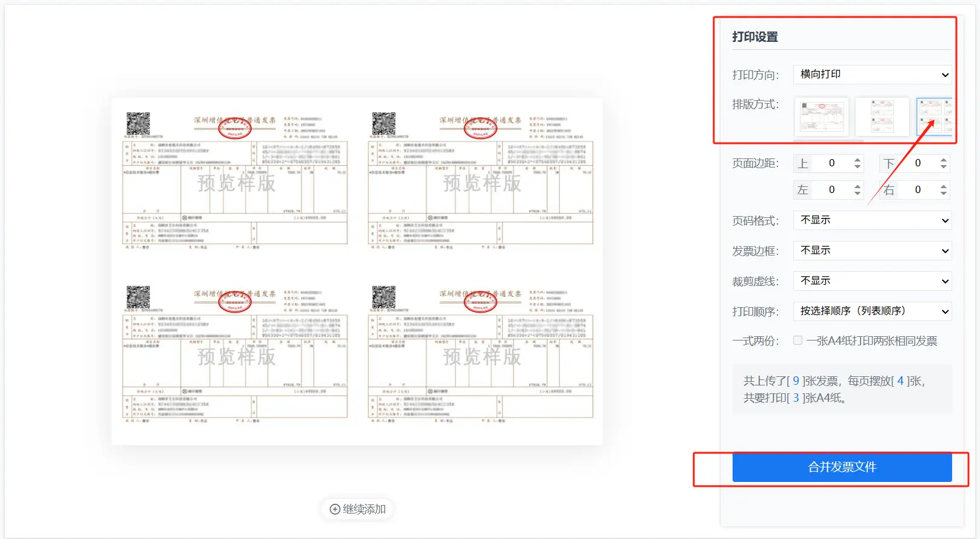Click the right (右) margin value field

918,190
